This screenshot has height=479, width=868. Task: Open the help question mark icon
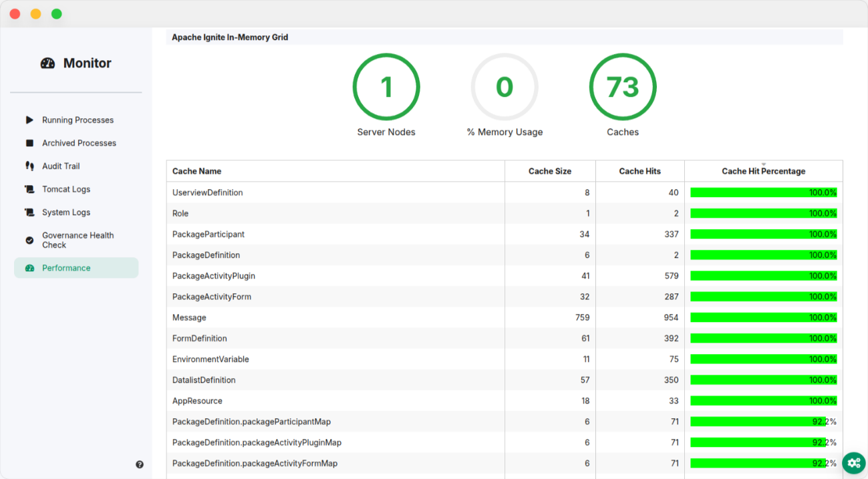click(x=140, y=464)
